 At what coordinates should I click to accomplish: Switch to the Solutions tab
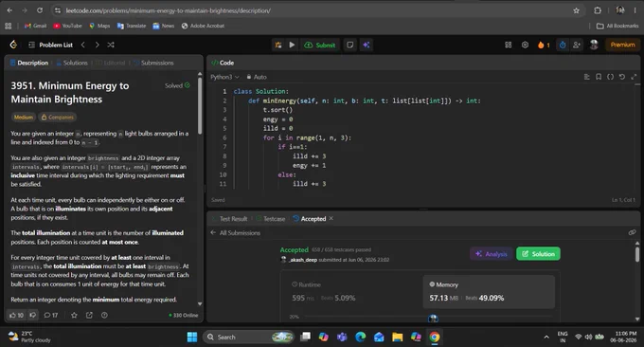point(72,63)
